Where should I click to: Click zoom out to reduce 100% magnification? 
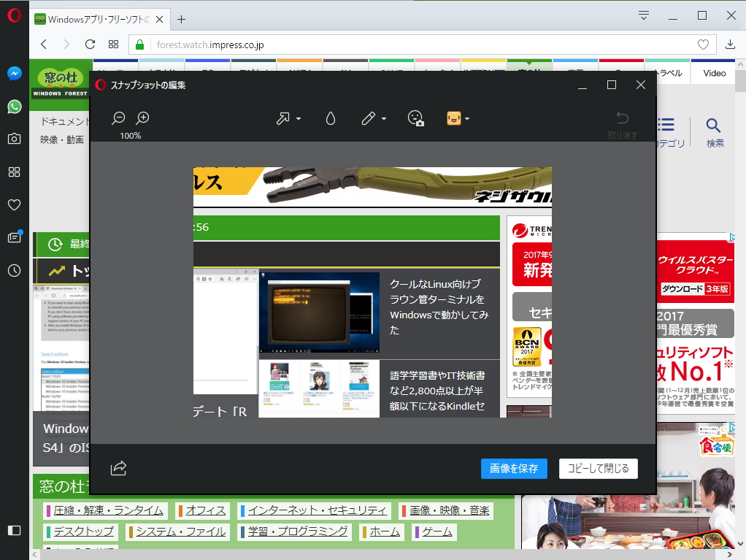click(118, 117)
